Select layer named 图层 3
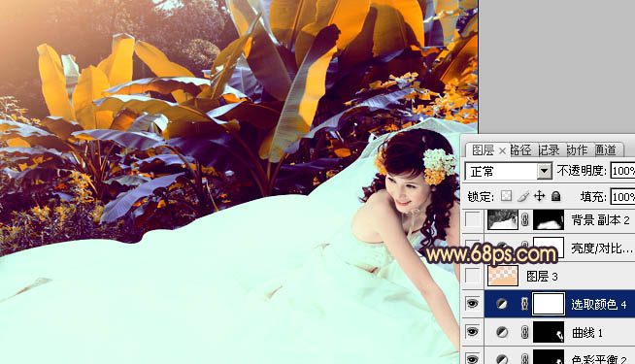This screenshot has width=635, height=364. 542,277
